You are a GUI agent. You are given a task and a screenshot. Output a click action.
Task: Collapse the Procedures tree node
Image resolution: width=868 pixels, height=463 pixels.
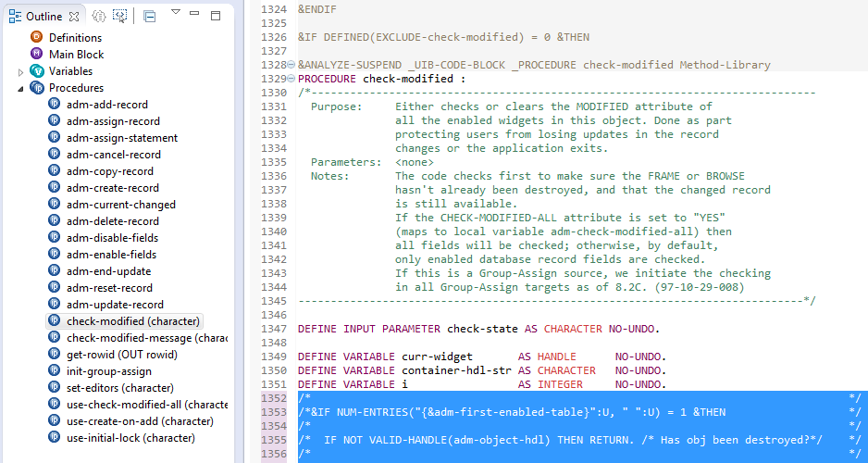click(21, 88)
